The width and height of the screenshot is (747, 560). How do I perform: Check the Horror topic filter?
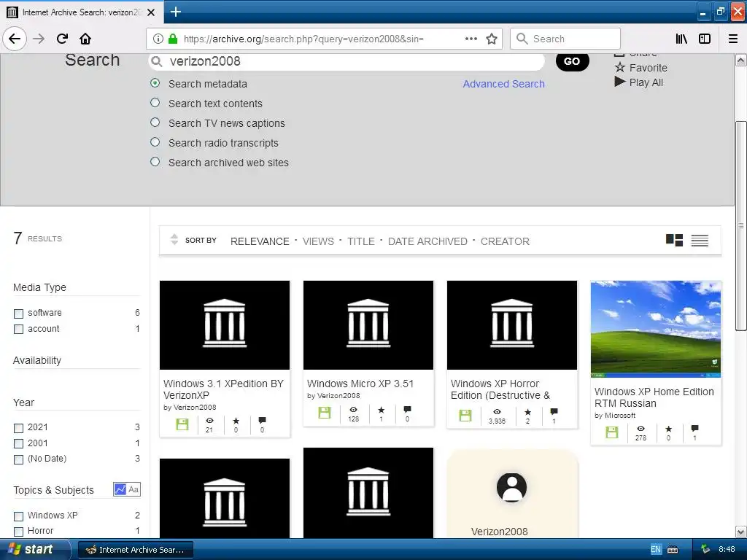tap(18, 532)
